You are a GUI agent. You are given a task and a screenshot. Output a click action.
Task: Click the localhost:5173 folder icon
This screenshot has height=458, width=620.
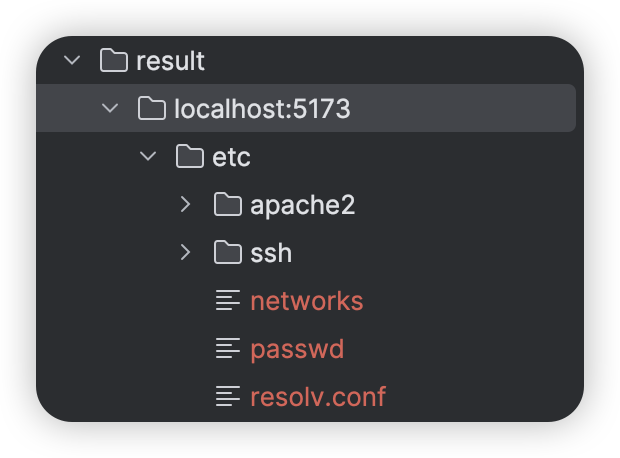pyautogui.click(x=152, y=108)
